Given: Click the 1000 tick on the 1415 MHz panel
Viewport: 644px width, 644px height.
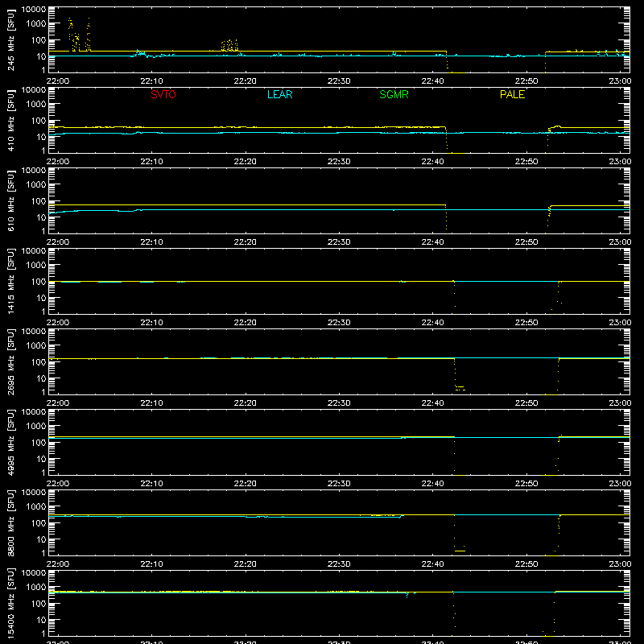Looking at the screenshot, I should point(36,265).
